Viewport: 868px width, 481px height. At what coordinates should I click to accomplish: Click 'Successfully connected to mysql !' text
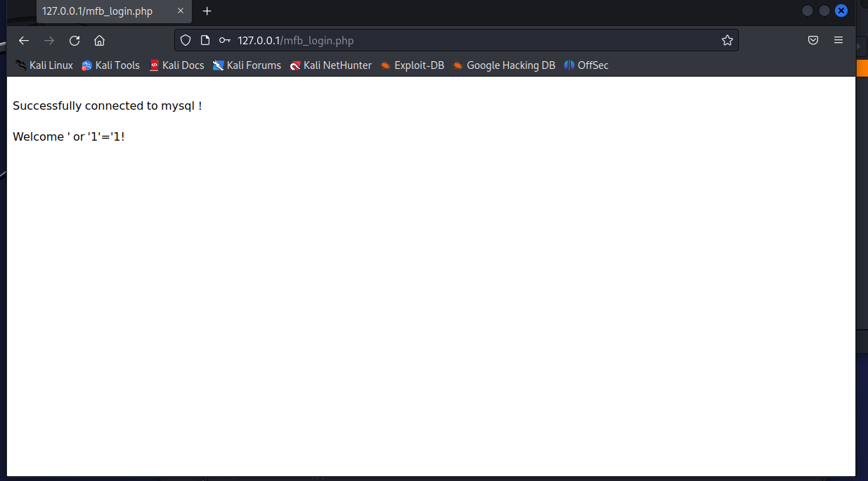tap(108, 106)
